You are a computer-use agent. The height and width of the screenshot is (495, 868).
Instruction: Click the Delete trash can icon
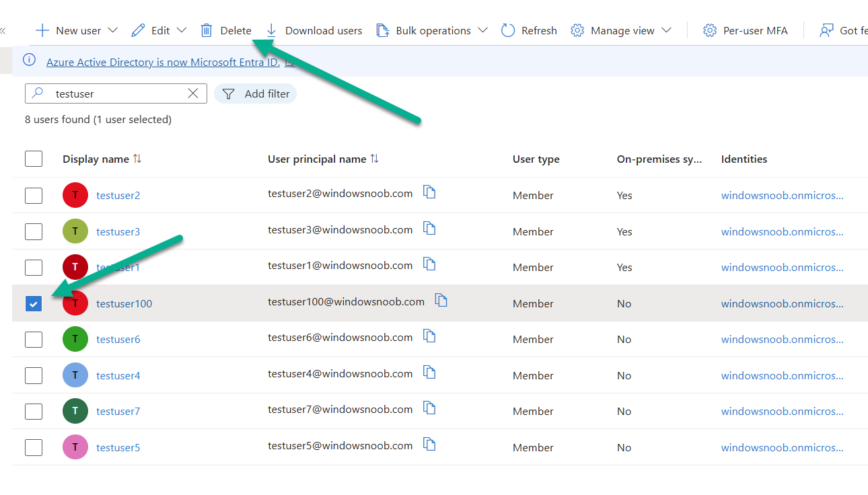[x=207, y=30]
